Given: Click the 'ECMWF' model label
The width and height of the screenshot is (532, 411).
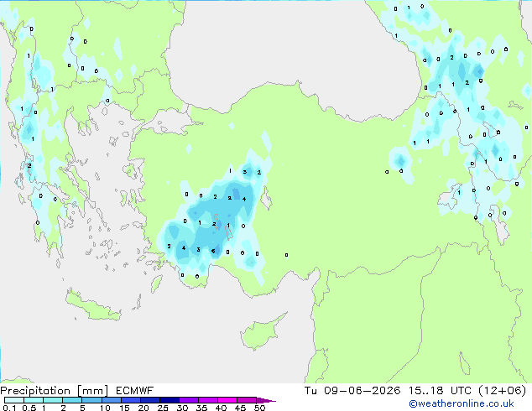Looking at the screenshot, I should click(135, 391).
